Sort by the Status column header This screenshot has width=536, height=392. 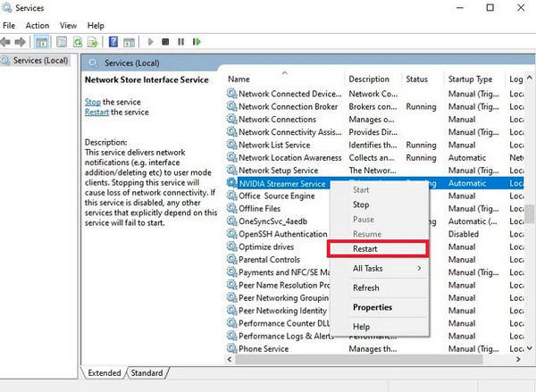(423, 79)
